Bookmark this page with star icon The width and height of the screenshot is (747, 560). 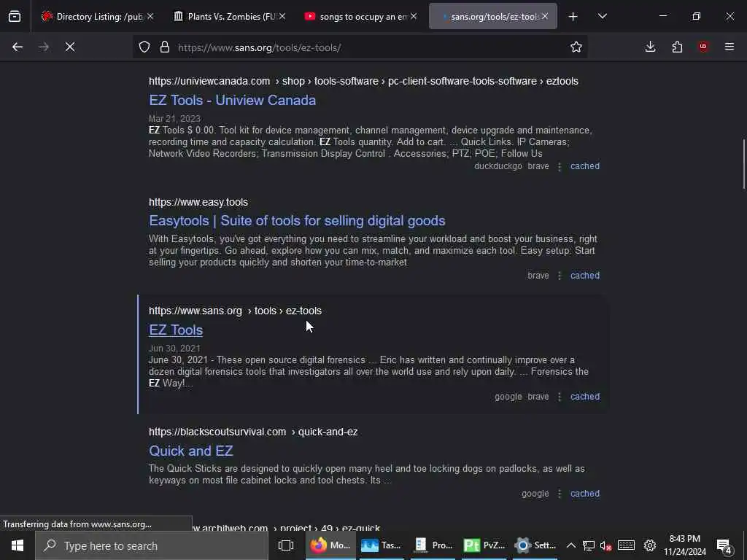tap(576, 47)
